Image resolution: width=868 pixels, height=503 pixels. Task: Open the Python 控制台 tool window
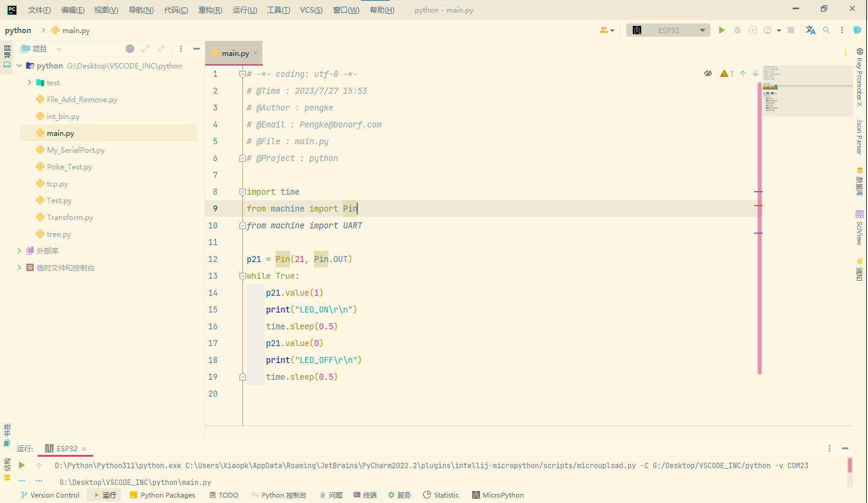pos(279,495)
